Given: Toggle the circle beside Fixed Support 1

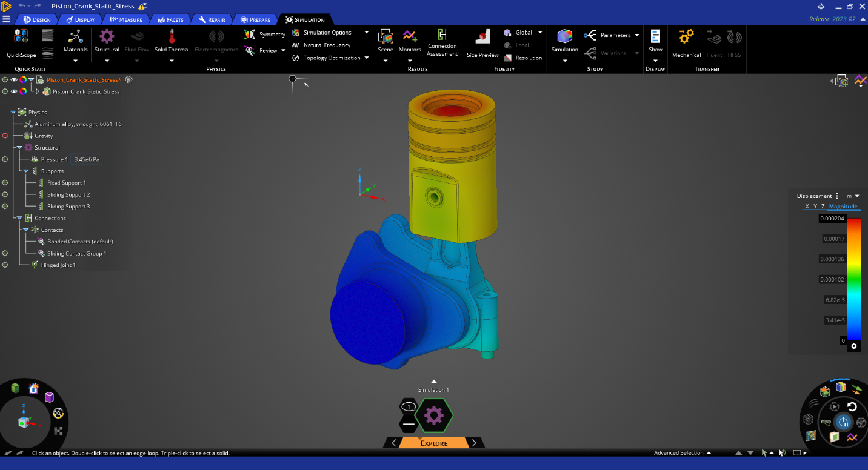Looking at the screenshot, I should pyautogui.click(x=5, y=183).
